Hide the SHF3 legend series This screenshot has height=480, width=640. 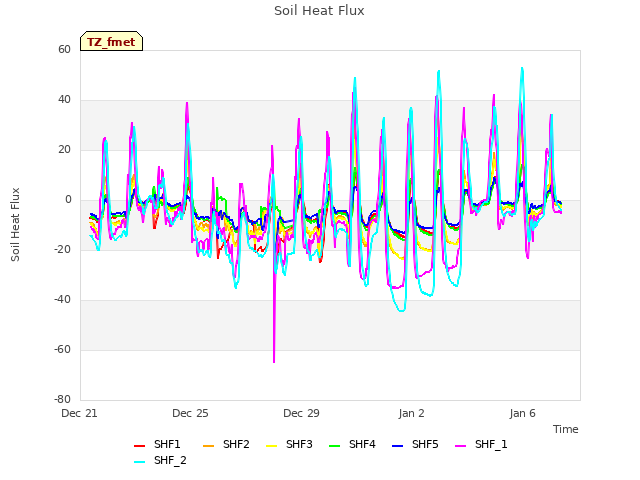[x=289, y=444]
